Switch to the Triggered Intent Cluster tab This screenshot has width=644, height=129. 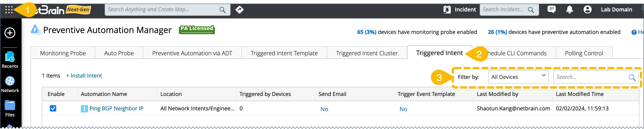click(367, 53)
